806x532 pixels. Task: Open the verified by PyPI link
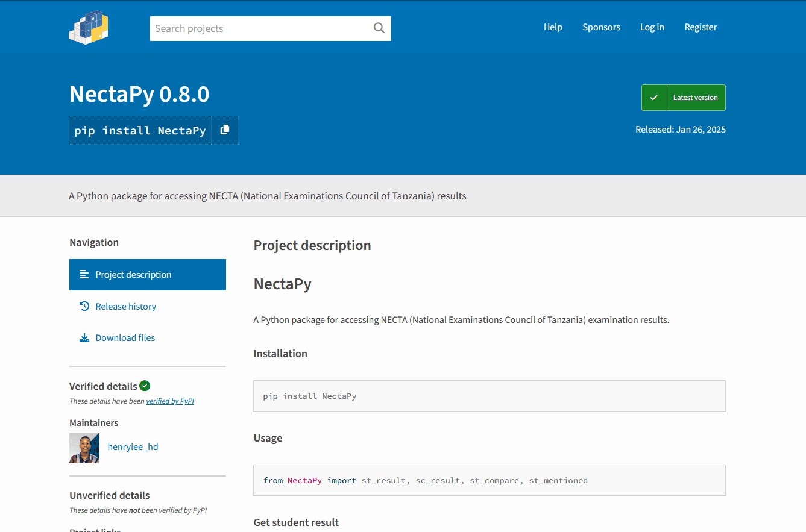click(x=170, y=401)
